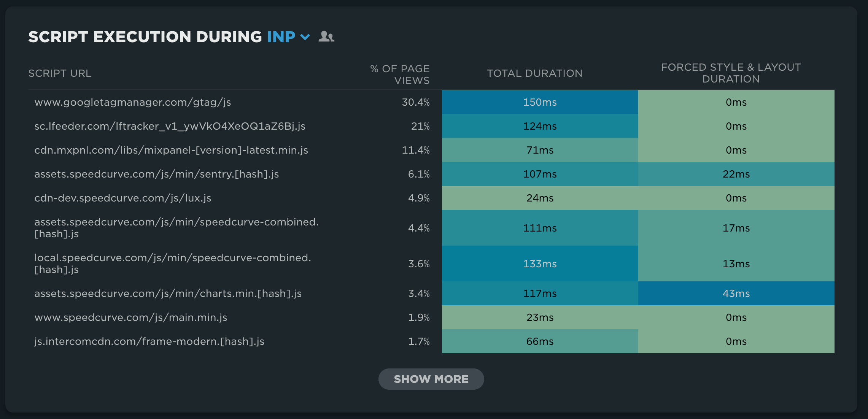Select the mixpanel latest.min.js script URL
The width and height of the screenshot is (868, 419).
point(171,150)
